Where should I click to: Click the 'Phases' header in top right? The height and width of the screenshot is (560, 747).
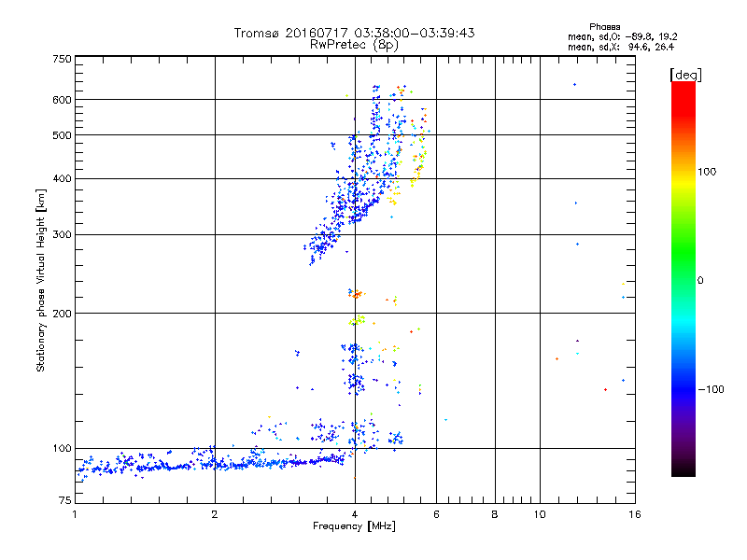604,27
